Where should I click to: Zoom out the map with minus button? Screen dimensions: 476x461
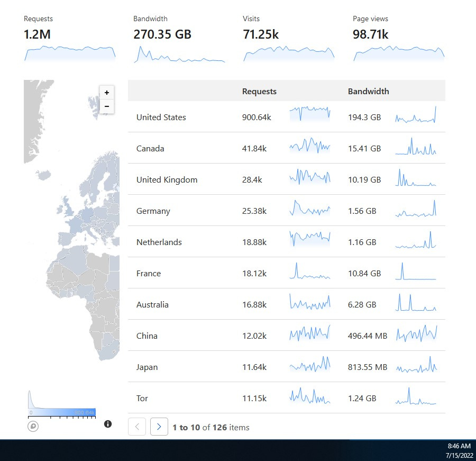point(106,106)
